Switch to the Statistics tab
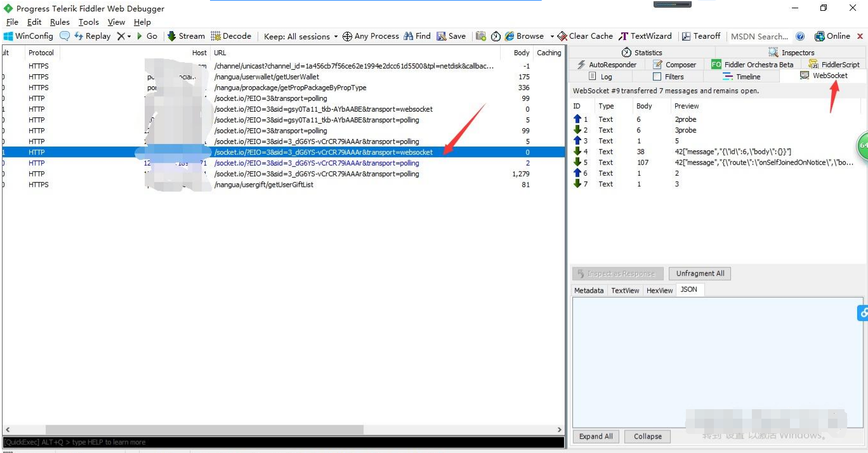This screenshot has height=453, width=868. [x=641, y=53]
